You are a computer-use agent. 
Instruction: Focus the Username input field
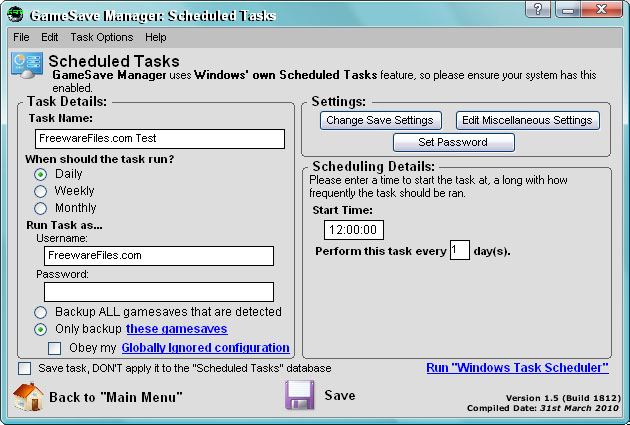tap(159, 256)
